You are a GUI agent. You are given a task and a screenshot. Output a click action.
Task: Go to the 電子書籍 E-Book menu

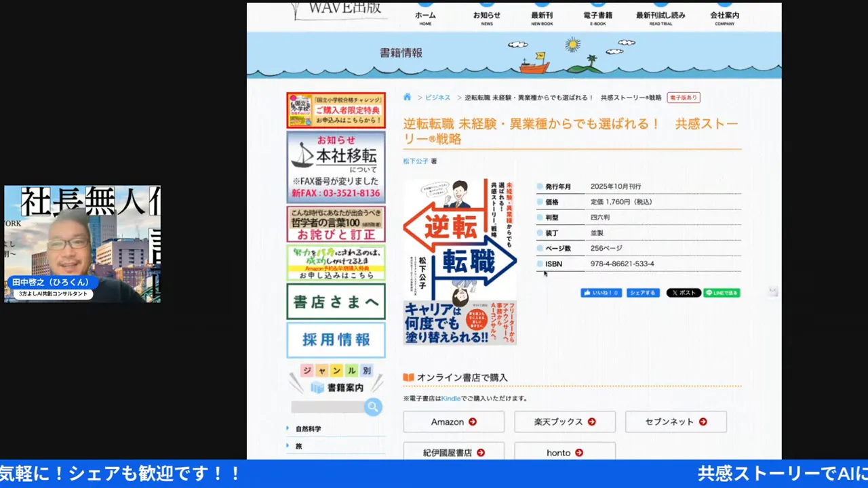point(597,16)
